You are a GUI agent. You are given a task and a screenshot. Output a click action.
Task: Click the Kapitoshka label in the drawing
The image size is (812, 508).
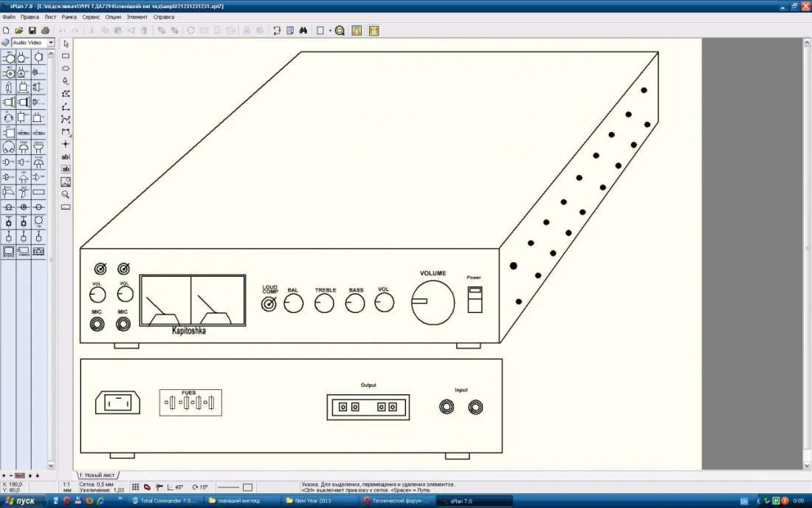[x=188, y=330]
